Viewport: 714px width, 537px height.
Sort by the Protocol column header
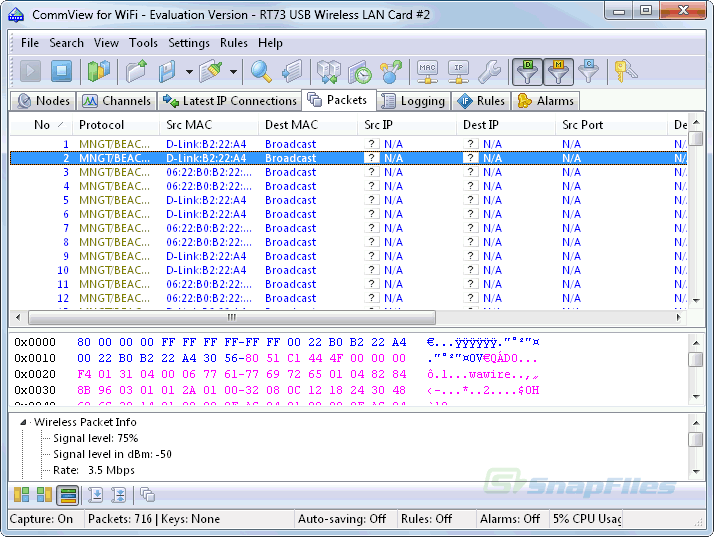click(x=116, y=125)
